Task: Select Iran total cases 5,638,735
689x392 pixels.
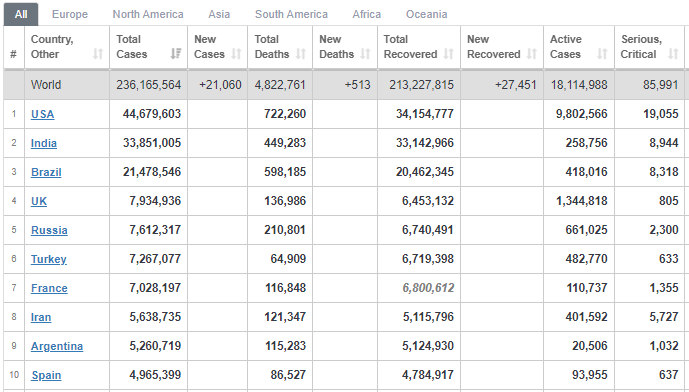Action: [155, 317]
